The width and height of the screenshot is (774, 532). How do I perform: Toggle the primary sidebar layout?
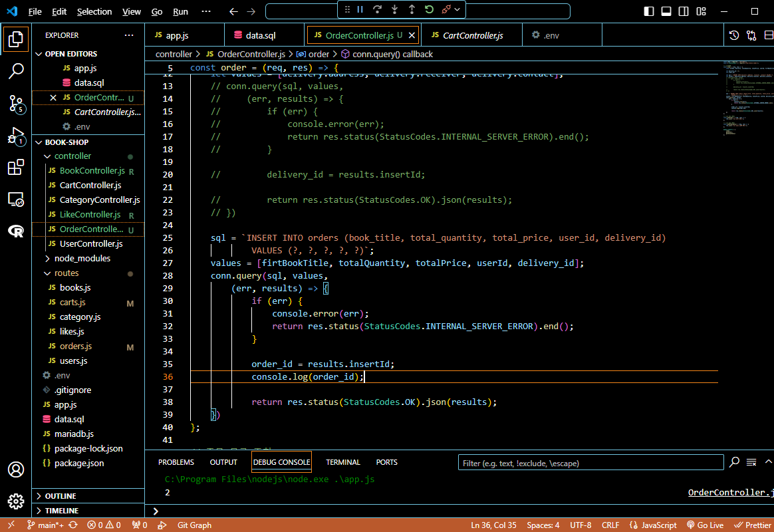point(649,11)
